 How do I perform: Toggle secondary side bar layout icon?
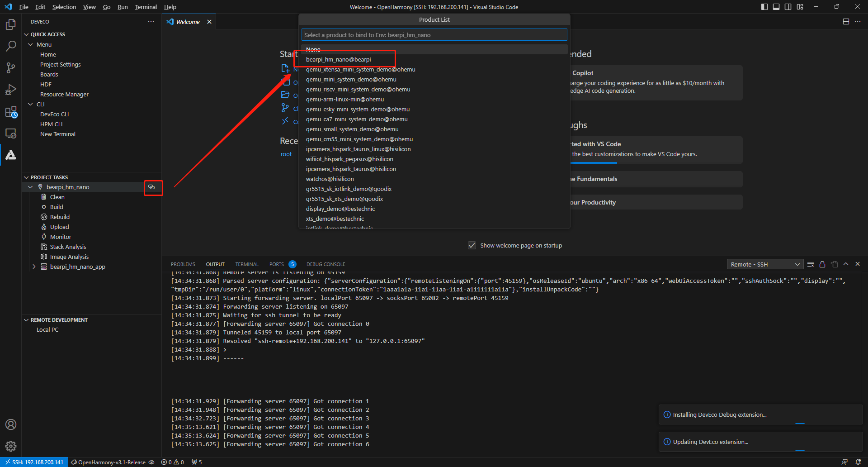point(788,7)
